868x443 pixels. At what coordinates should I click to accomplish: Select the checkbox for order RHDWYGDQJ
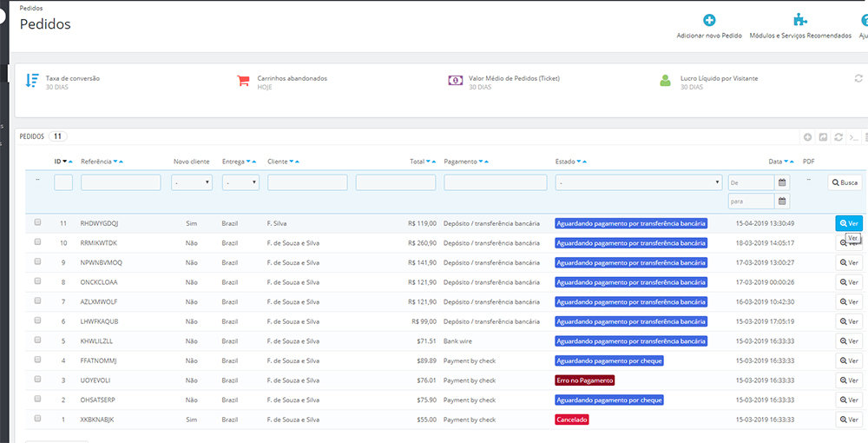click(37, 222)
